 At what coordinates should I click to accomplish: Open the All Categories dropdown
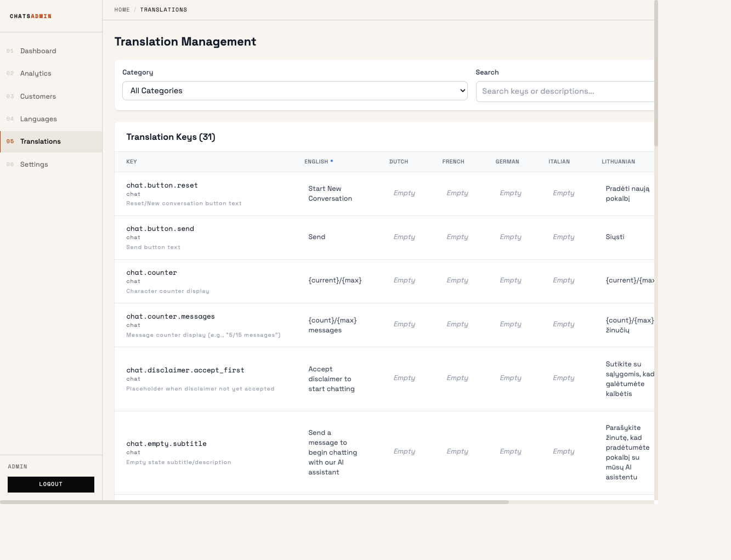pyautogui.click(x=295, y=90)
